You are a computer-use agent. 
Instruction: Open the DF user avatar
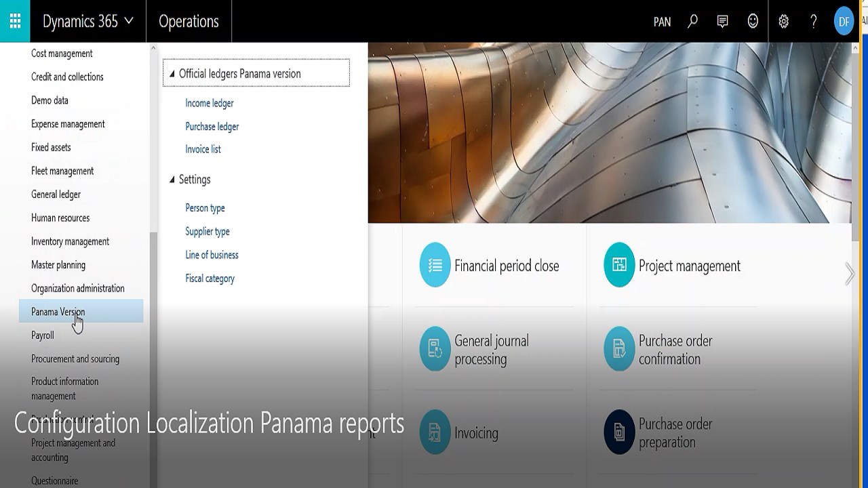click(844, 21)
